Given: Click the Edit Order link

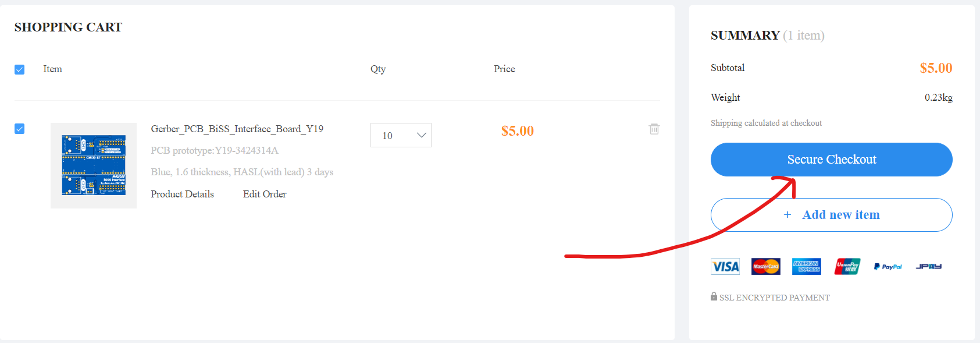Looking at the screenshot, I should [x=265, y=194].
